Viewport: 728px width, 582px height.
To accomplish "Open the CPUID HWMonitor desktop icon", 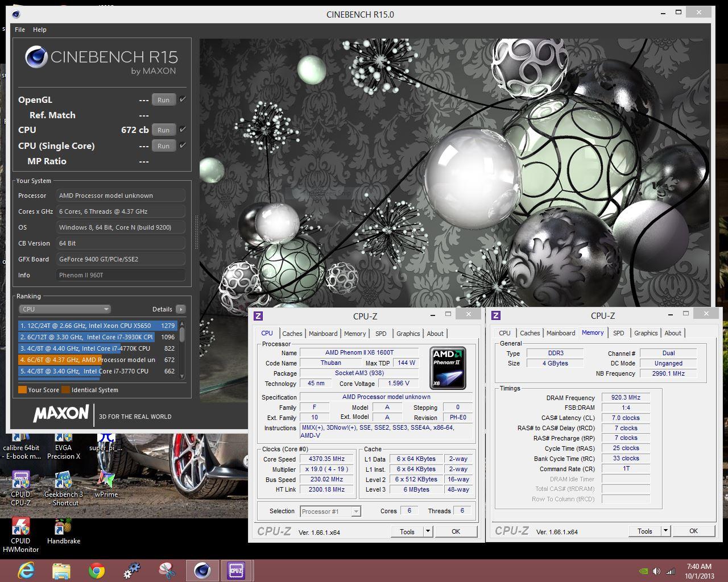I will (x=21, y=535).
